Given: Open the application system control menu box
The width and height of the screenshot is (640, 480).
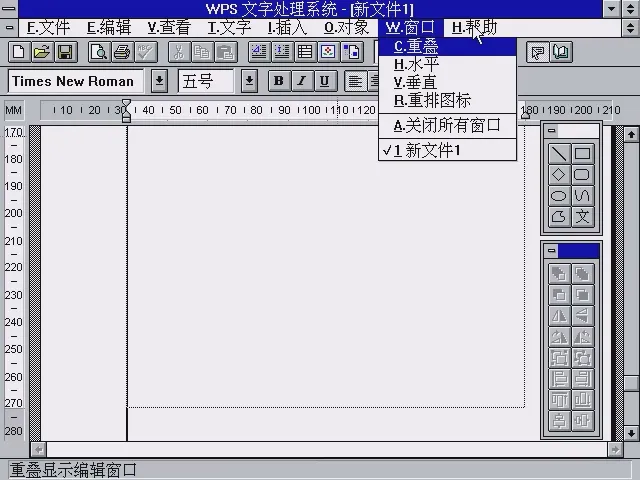Looking at the screenshot, I should pyautogui.click(x=9, y=9).
